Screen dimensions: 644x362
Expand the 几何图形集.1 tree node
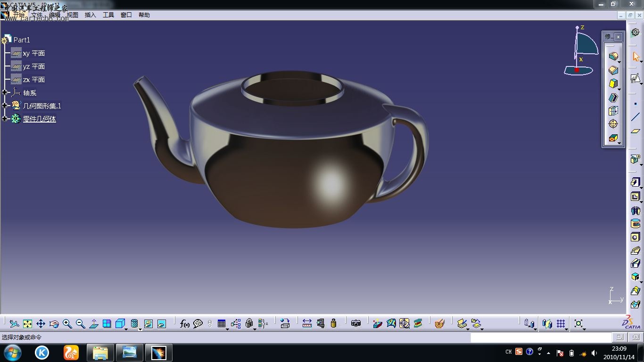click(x=5, y=106)
